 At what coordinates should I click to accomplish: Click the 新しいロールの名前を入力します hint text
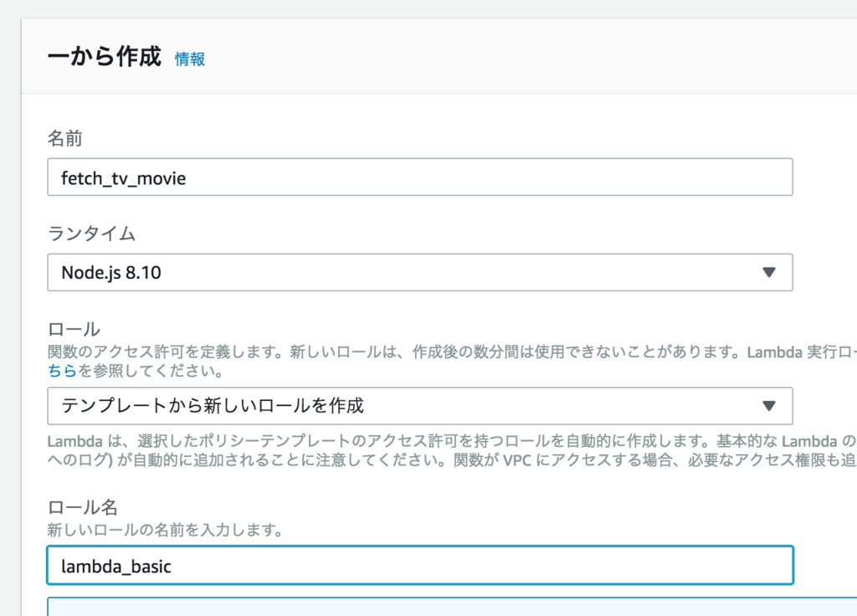(164, 530)
